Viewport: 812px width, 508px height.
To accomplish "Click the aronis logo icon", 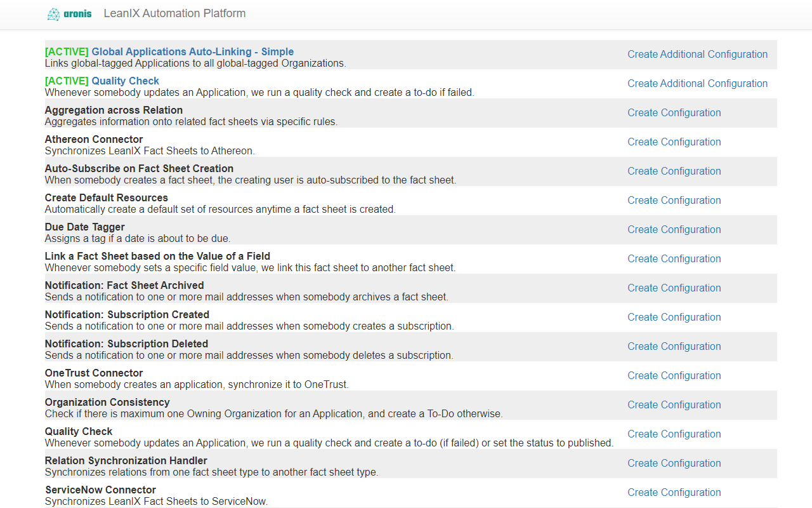I will (x=69, y=14).
